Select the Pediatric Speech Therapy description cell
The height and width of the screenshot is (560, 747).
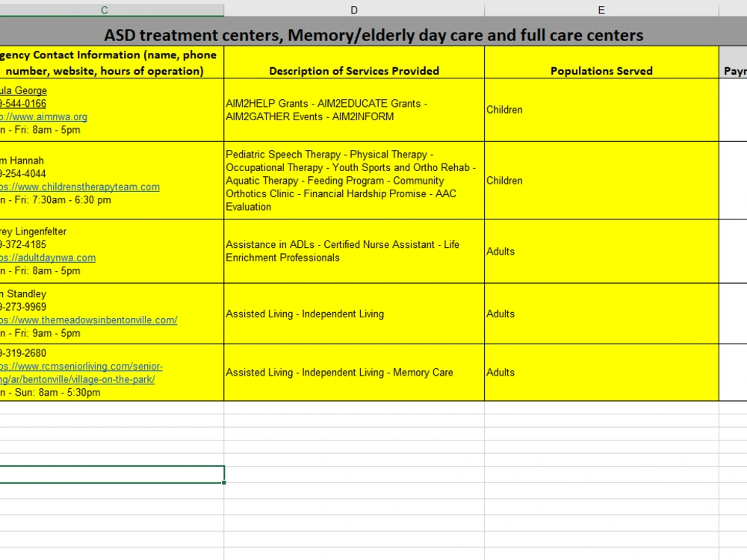click(x=354, y=181)
